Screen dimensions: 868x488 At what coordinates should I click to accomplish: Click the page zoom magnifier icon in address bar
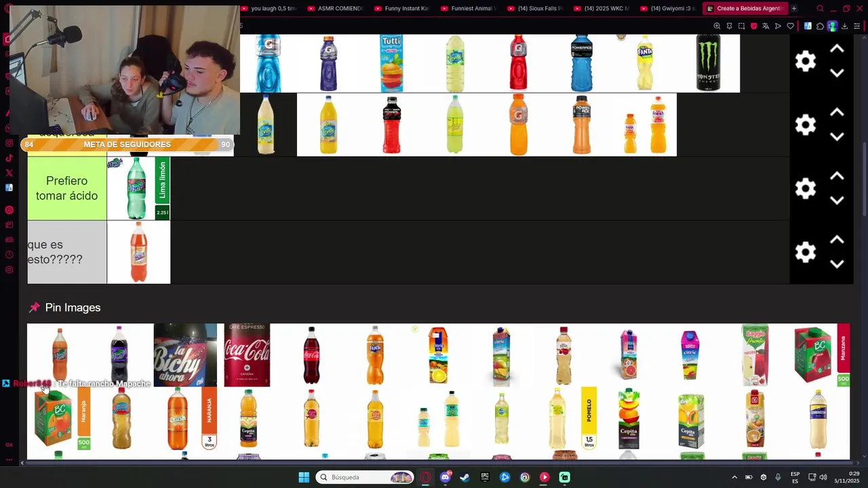click(717, 26)
